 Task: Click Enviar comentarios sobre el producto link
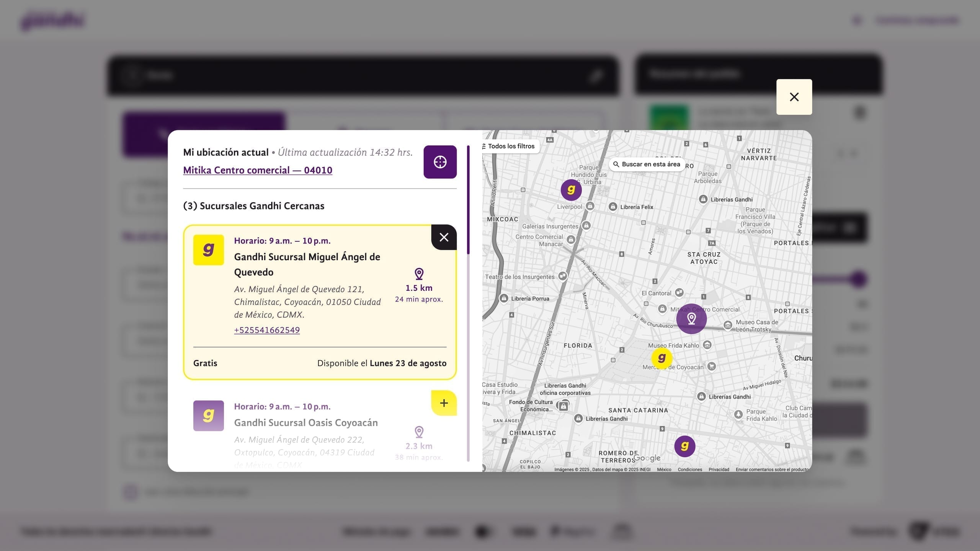[772, 469]
